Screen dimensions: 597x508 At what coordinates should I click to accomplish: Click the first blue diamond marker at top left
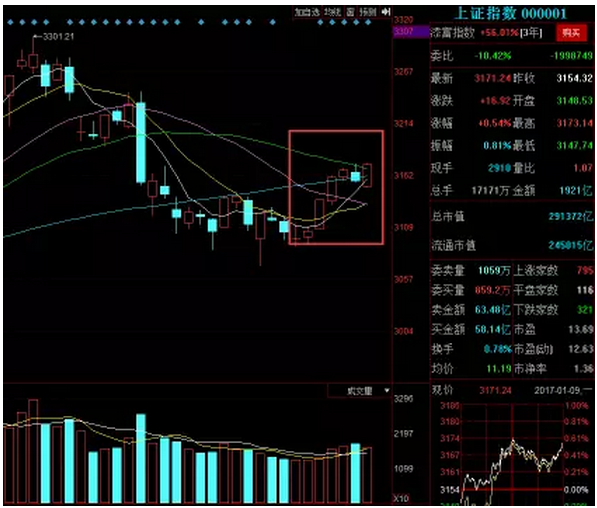(x=10, y=22)
